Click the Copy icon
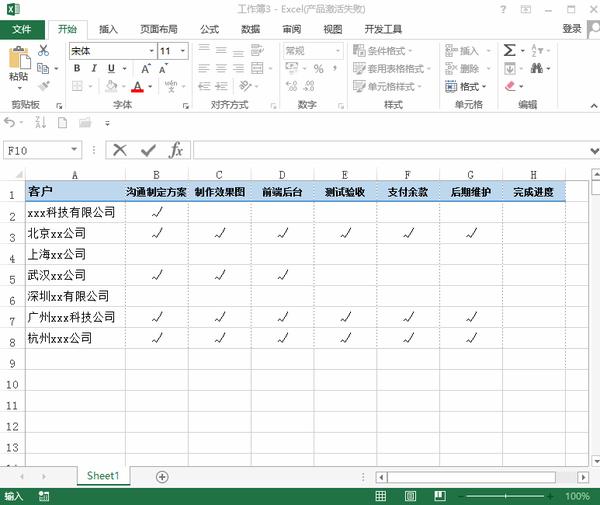Image resolution: width=600 pixels, height=505 pixels. click(43, 68)
